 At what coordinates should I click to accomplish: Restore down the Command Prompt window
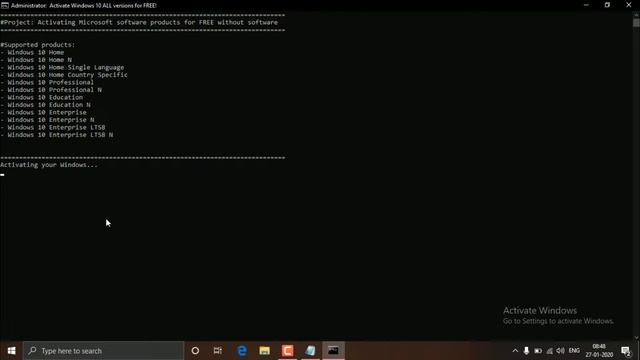[x=607, y=5]
